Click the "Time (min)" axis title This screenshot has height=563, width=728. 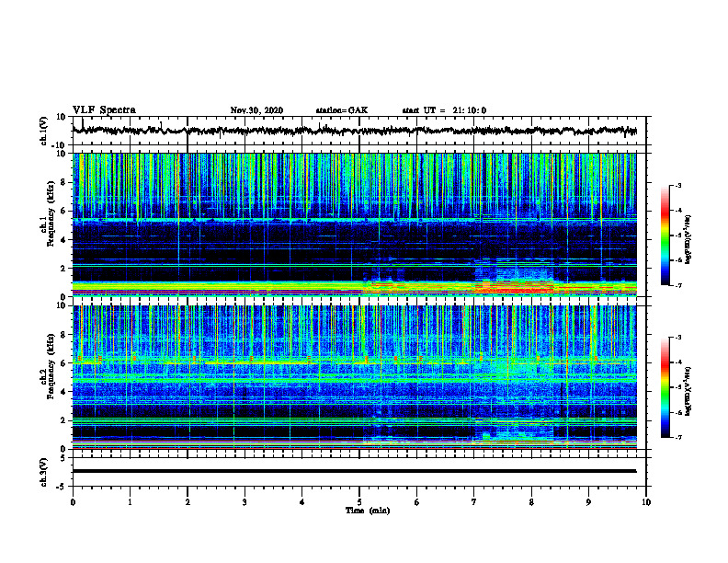coord(368,511)
